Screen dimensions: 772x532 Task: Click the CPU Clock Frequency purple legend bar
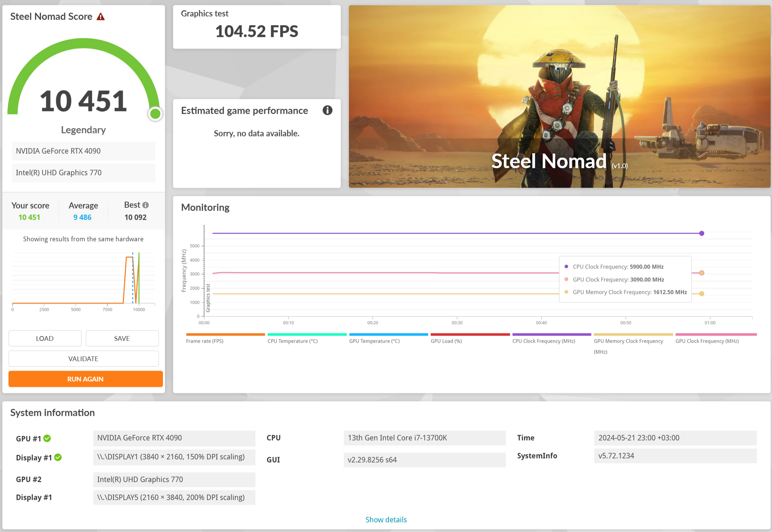click(x=551, y=335)
